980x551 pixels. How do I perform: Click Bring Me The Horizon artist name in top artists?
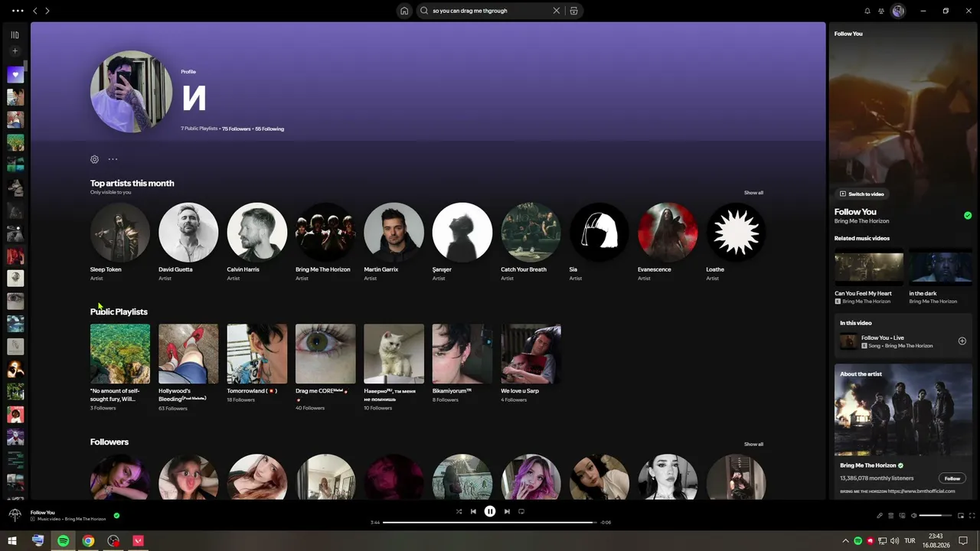[323, 269]
